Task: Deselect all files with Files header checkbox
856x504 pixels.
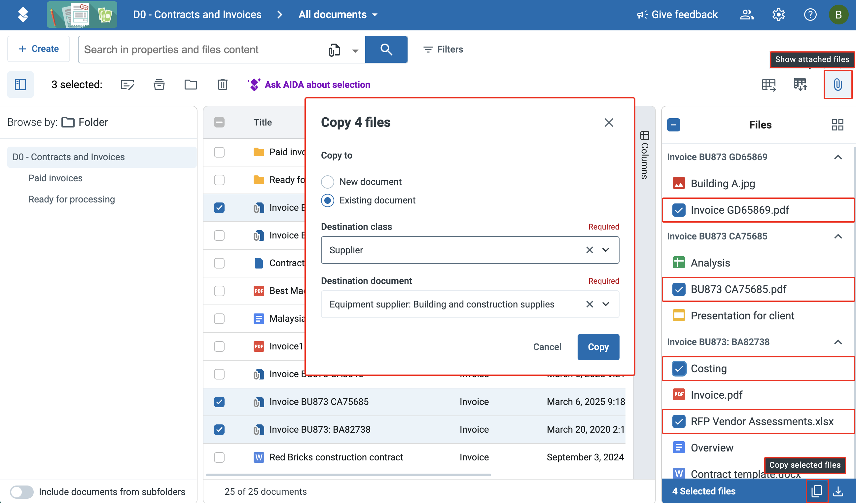Action: tap(674, 125)
